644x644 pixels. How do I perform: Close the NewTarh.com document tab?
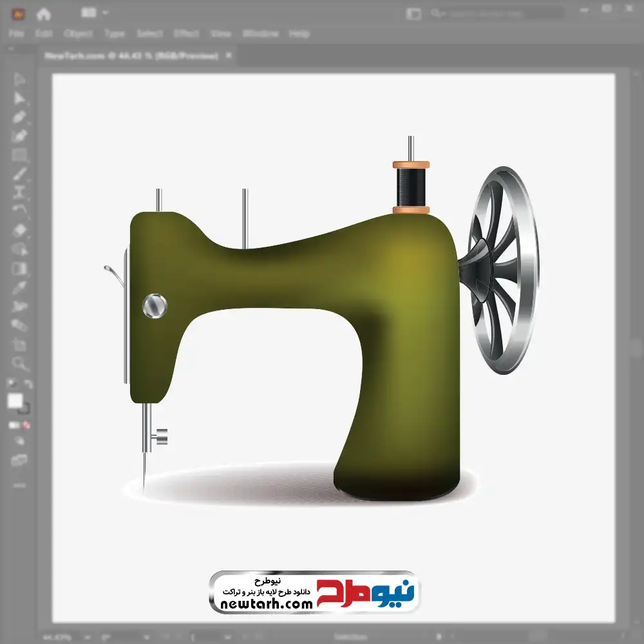pos(229,55)
